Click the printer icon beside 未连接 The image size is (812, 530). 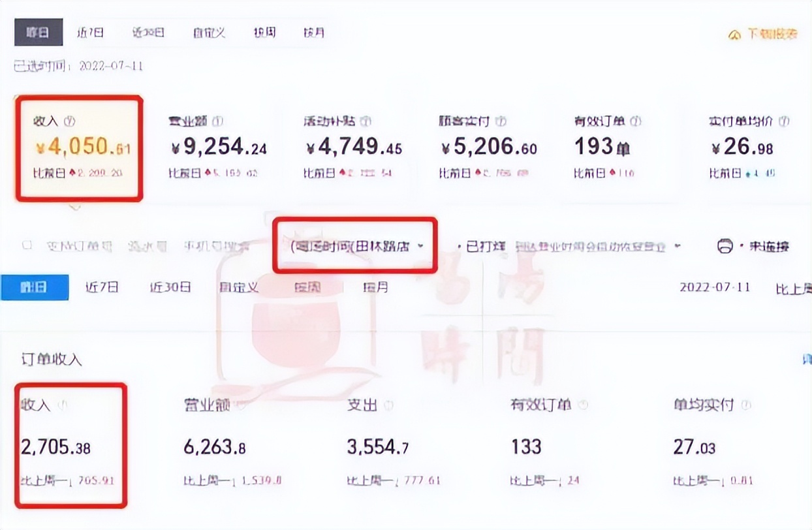click(725, 247)
